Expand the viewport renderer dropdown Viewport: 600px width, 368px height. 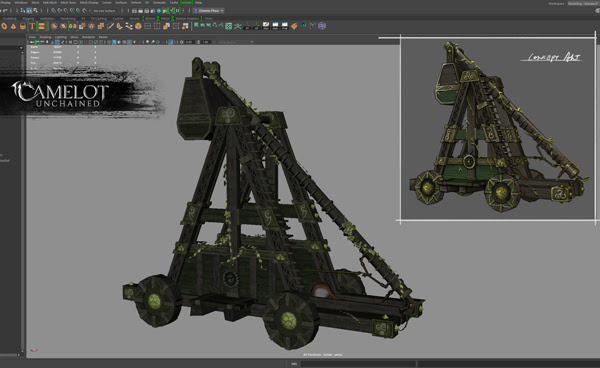point(235,42)
